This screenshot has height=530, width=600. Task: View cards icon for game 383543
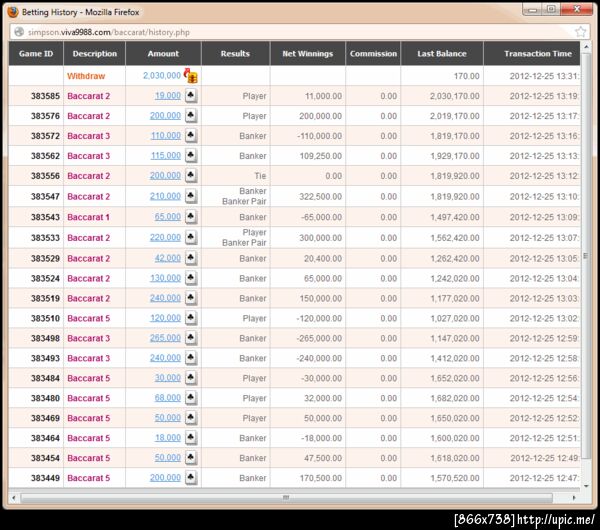click(191, 217)
